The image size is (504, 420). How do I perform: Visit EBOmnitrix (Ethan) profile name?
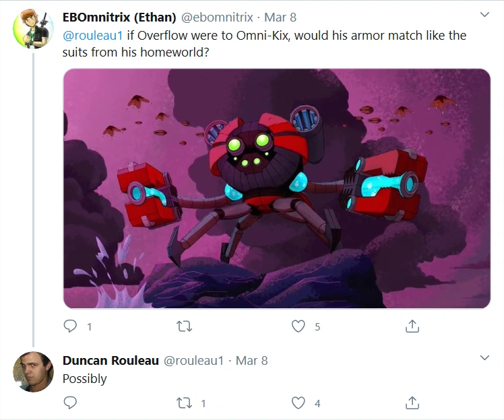click(119, 17)
